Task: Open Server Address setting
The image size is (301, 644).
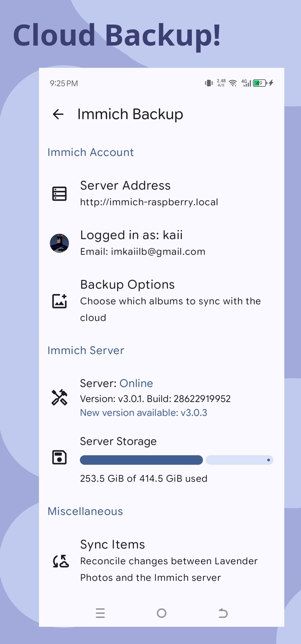Action: coord(162,194)
